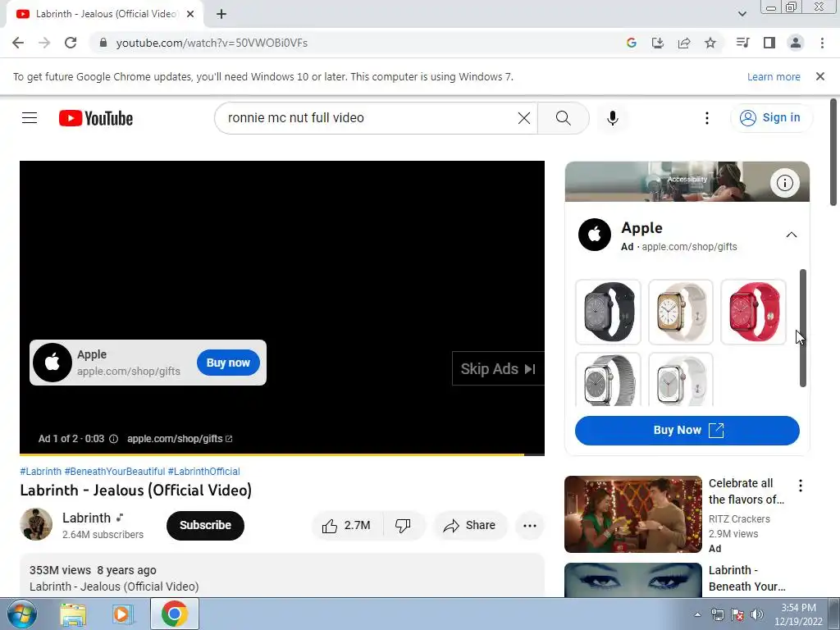Bookmark this page with the star
840x630 pixels.
coord(710,43)
